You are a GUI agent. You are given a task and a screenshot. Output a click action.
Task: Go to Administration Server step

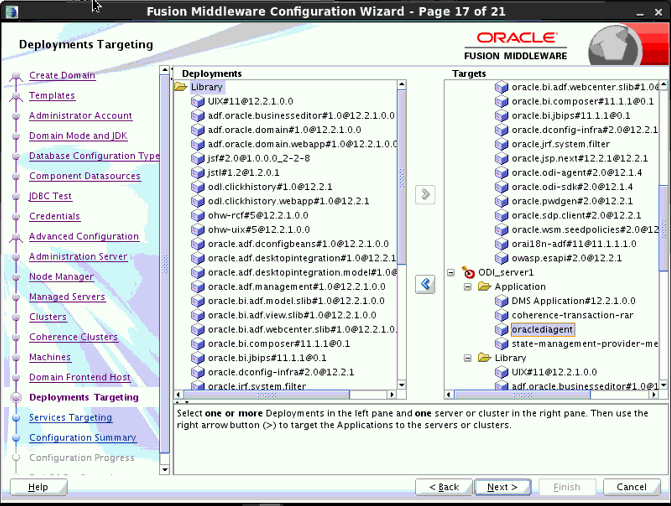78,256
